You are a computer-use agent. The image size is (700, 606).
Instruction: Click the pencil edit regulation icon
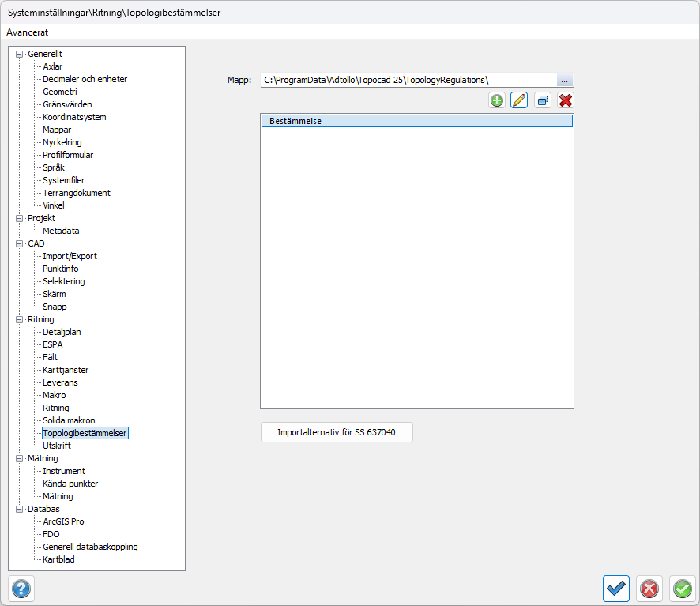[x=519, y=100]
